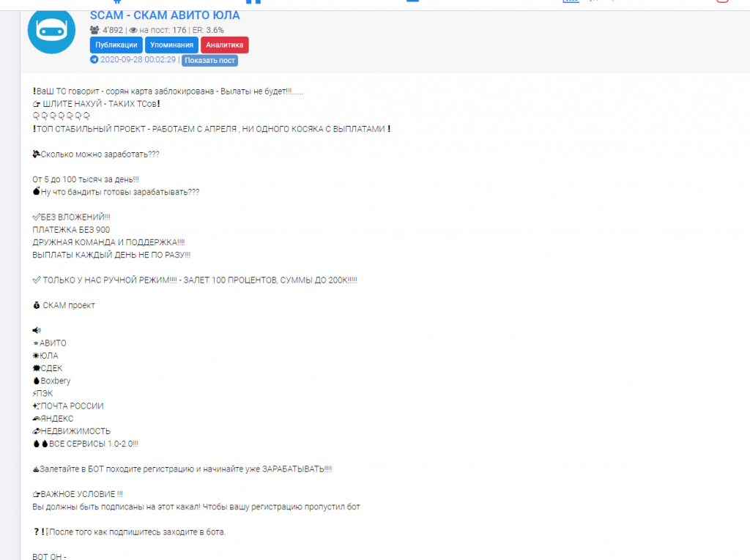The height and width of the screenshot is (560, 750).
Task: Open the channel's robot avatar image
Action: click(x=52, y=31)
